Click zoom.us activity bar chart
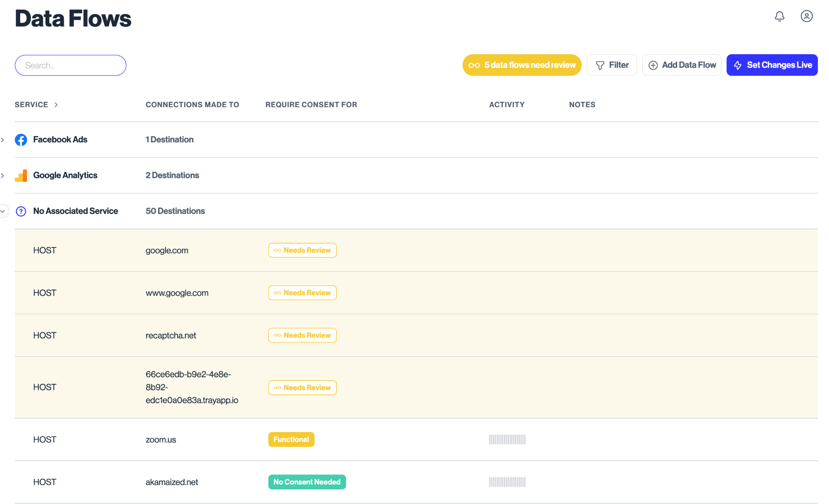 [x=507, y=439]
